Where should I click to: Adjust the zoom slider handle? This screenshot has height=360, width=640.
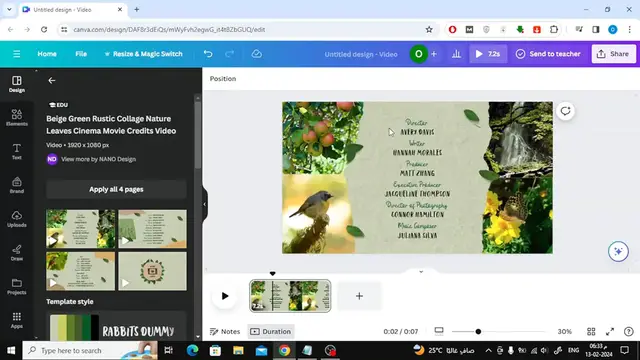coord(478,331)
